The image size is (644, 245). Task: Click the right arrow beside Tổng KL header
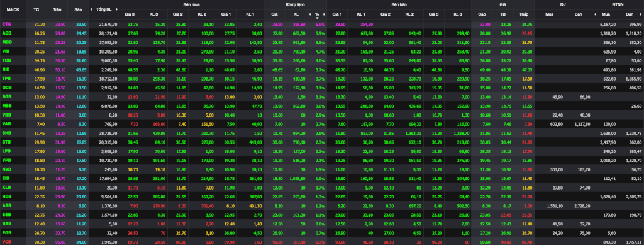pyautogui.click(x=116, y=9)
